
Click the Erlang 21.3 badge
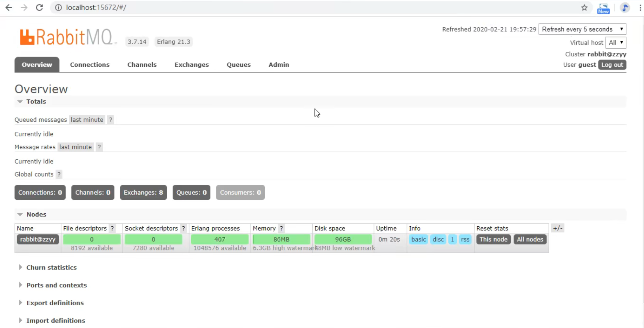point(173,42)
